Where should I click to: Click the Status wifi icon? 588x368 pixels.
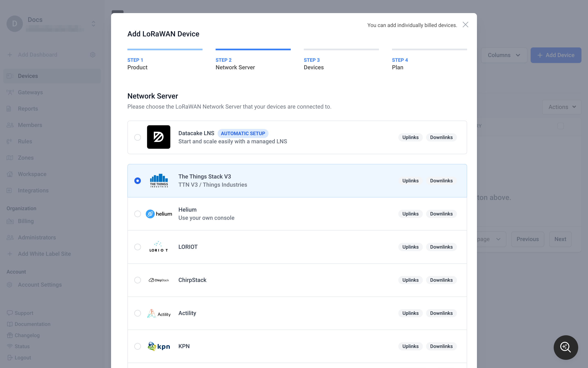(10, 346)
